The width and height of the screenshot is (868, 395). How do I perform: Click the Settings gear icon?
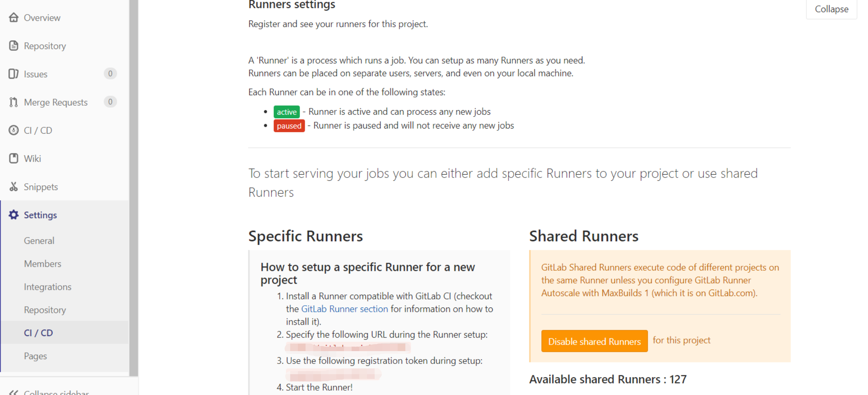coord(13,215)
